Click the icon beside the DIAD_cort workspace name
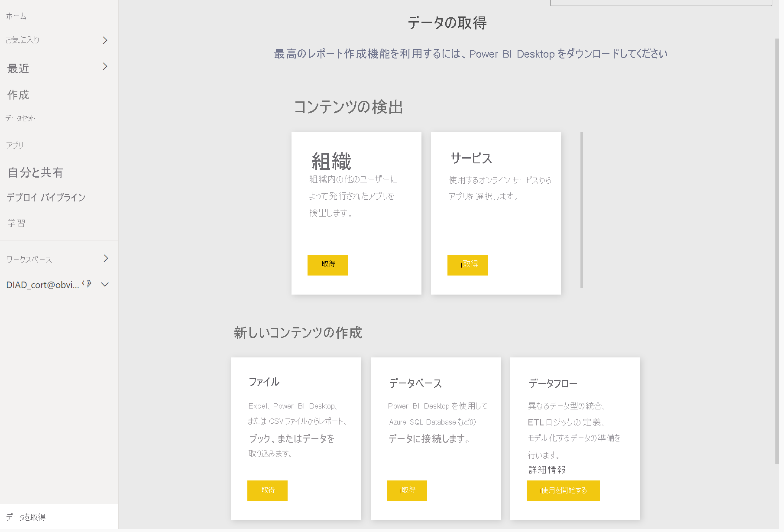The width and height of the screenshot is (784, 532). pyautogui.click(x=87, y=283)
